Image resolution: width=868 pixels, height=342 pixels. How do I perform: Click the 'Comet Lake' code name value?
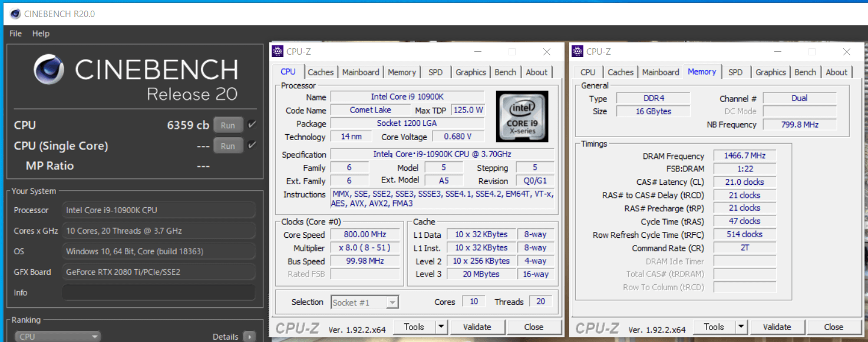[370, 110]
